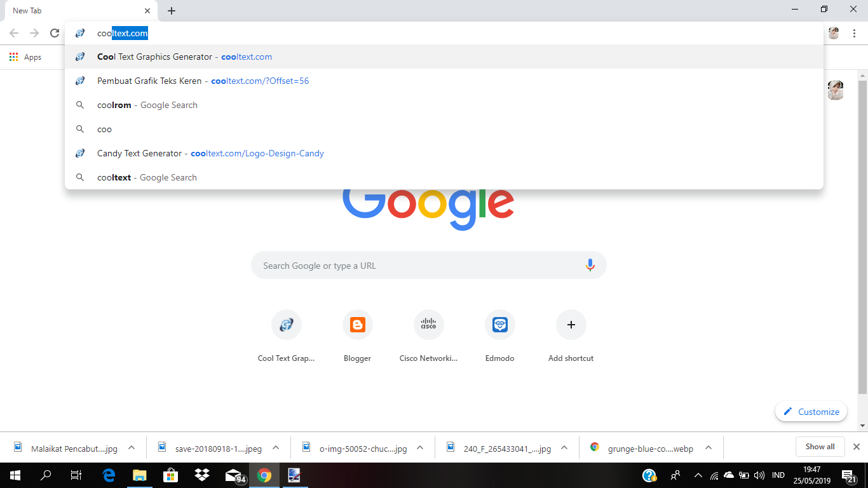Start voice search with the microphone icon
The width and height of the screenshot is (868, 488).
(590, 266)
